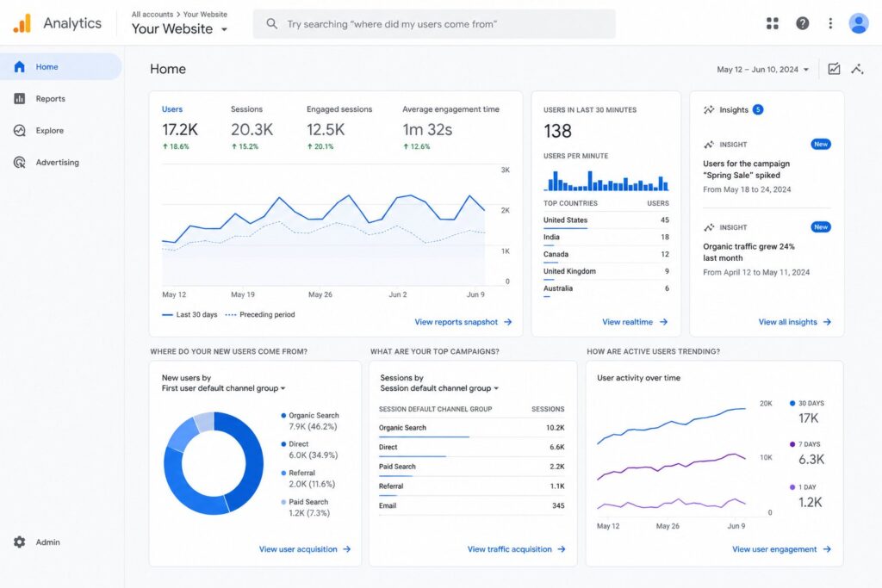Click the sparkle icon on Spring Sale insight
The height and width of the screenshot is (588, 882).
pos(709,145)
